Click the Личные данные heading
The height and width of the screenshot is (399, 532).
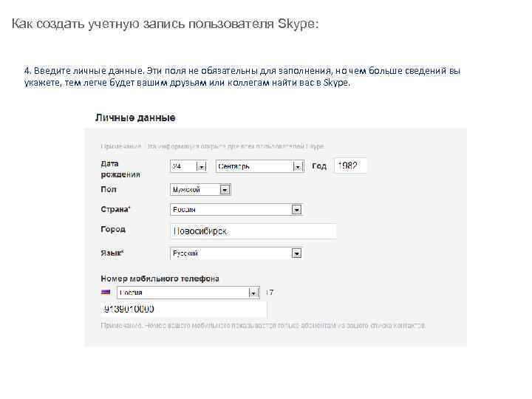134,117
